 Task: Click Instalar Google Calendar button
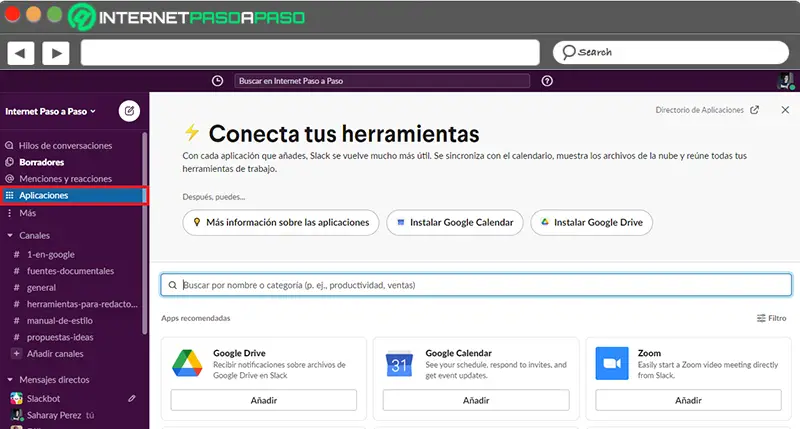tap(455, 222)
